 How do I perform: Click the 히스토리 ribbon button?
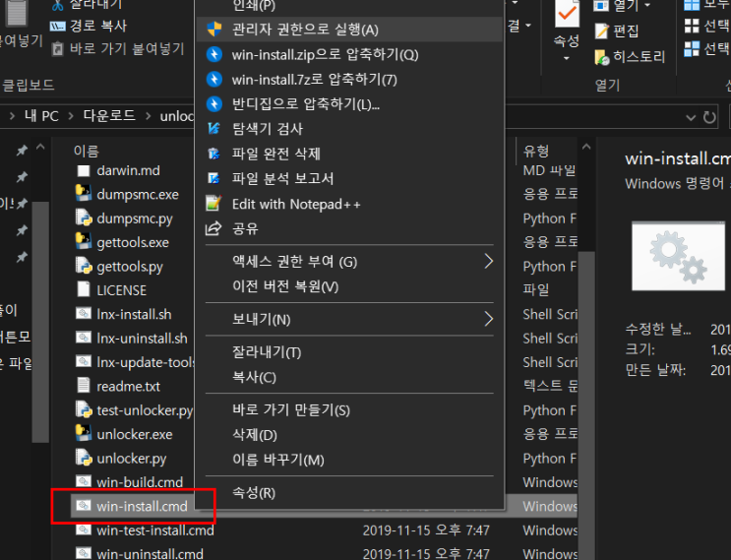click(x=630, y=57)
